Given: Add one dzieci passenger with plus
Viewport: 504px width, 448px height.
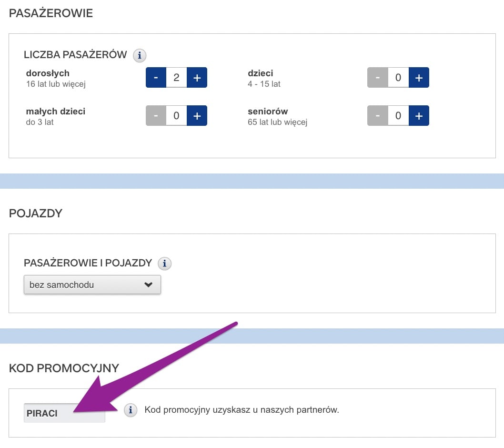Looking at the screenshot, I should (419, 78).
